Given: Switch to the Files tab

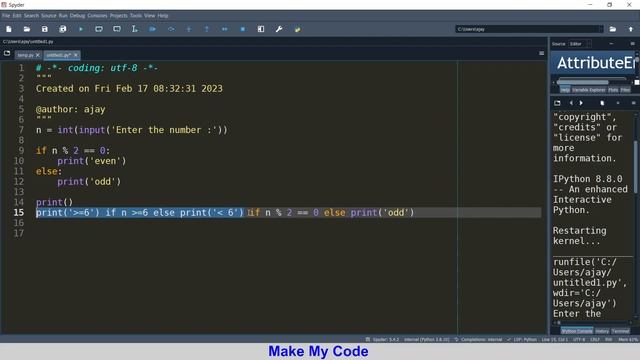Looking at the screenshot, I should pyautogui.click(x=625, y=90).
